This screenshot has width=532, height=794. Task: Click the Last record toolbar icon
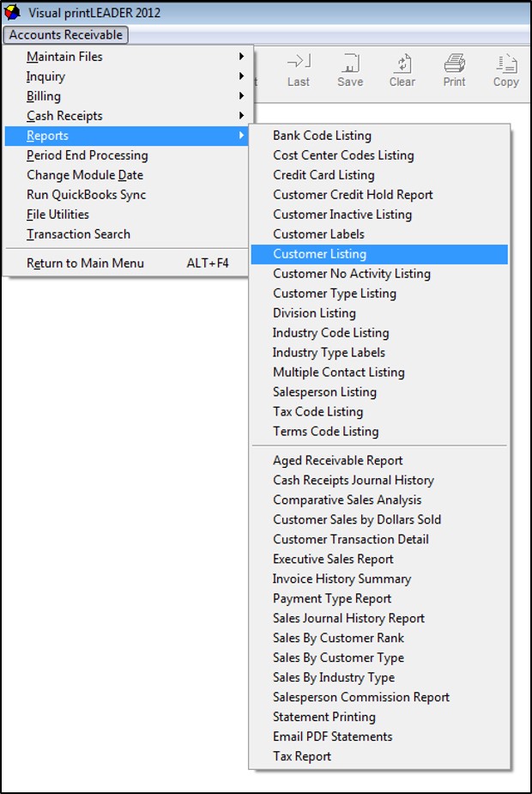(x=299, y=70)
